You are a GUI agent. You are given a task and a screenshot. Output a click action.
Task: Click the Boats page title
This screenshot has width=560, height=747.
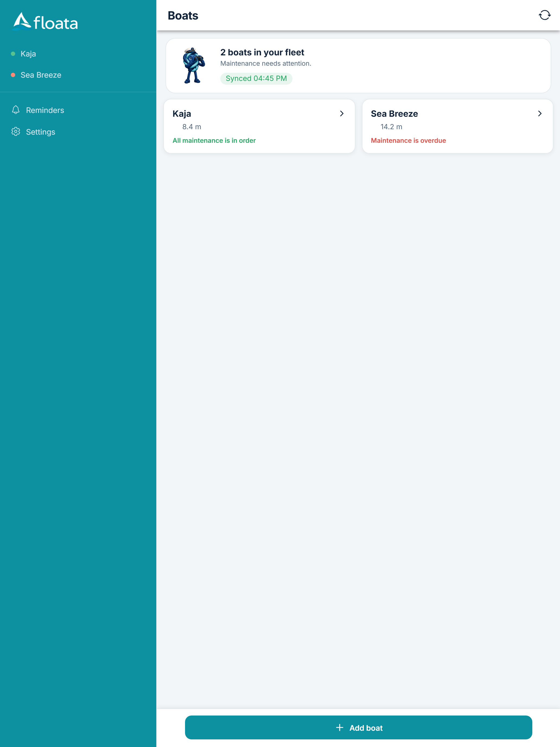click(x=183, y=15)
